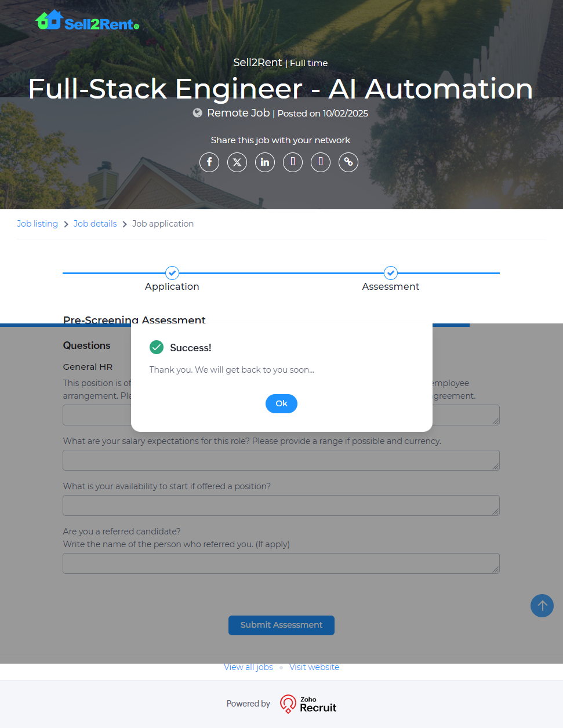Share the job on LinkedIn
563x728 pixels.
tap(265, 162)
